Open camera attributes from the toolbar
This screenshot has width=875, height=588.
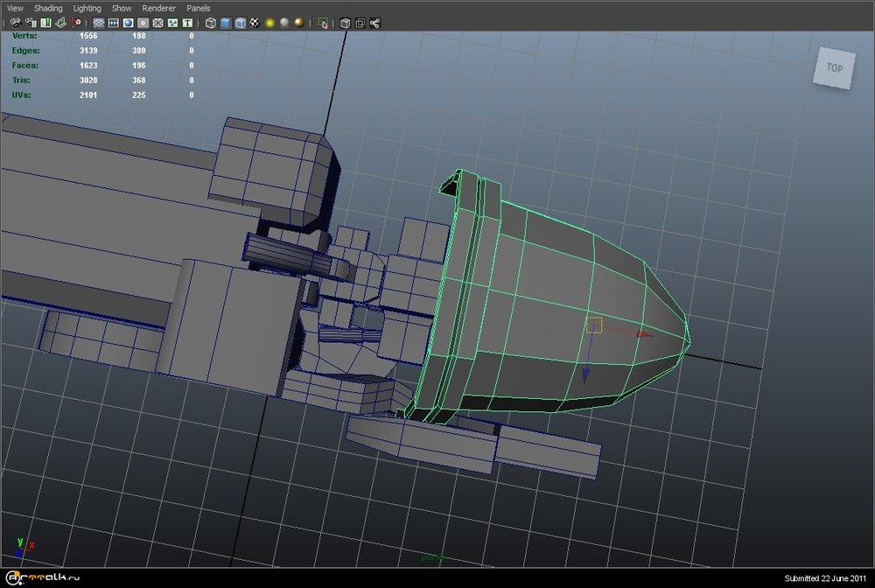(31, 23)
